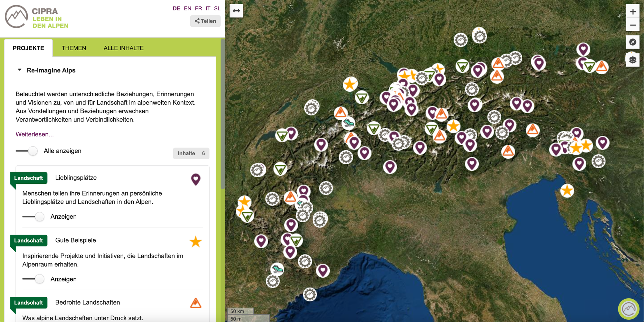Click the Teilen share button
The height and width of the screenshot is (322, 644).
click(205, 21)
